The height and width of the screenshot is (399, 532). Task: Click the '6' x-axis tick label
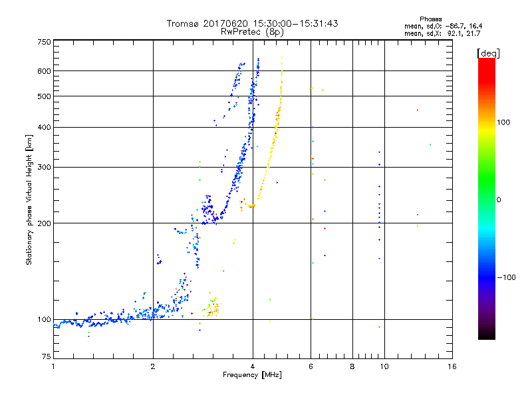coord(311,366)
